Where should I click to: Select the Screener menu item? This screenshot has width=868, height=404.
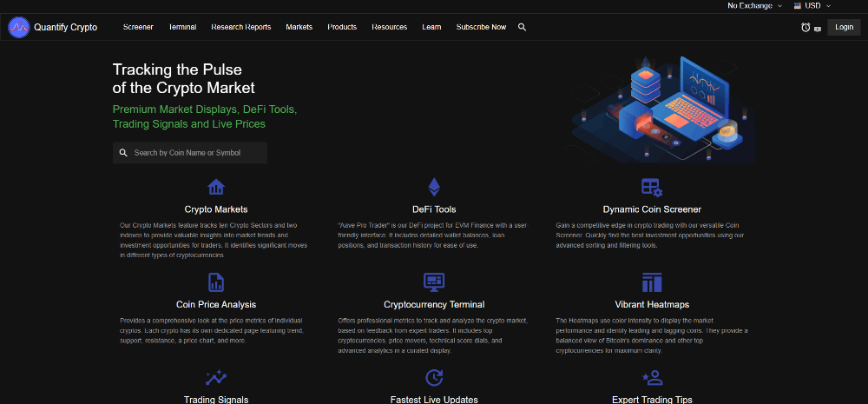pos(138,27)
